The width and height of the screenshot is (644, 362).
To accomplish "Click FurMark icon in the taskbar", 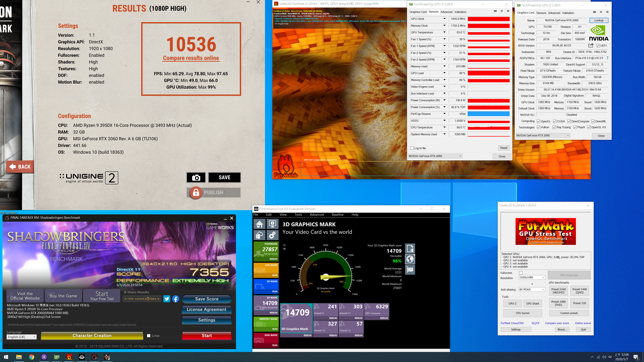I will pos(69,357).
